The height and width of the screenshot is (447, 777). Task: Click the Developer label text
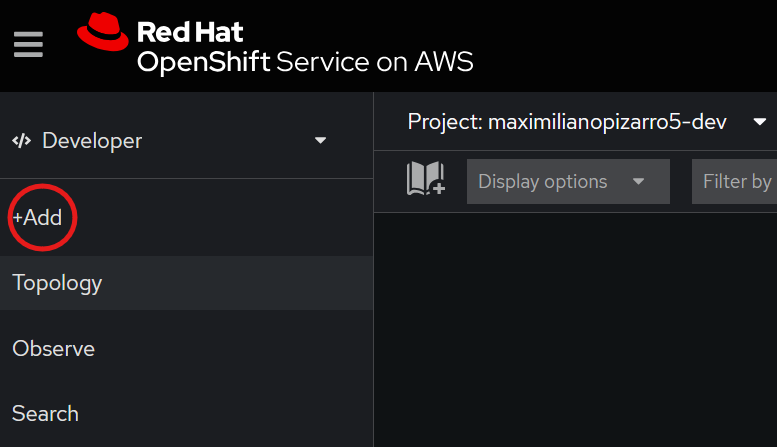[92, 141]
